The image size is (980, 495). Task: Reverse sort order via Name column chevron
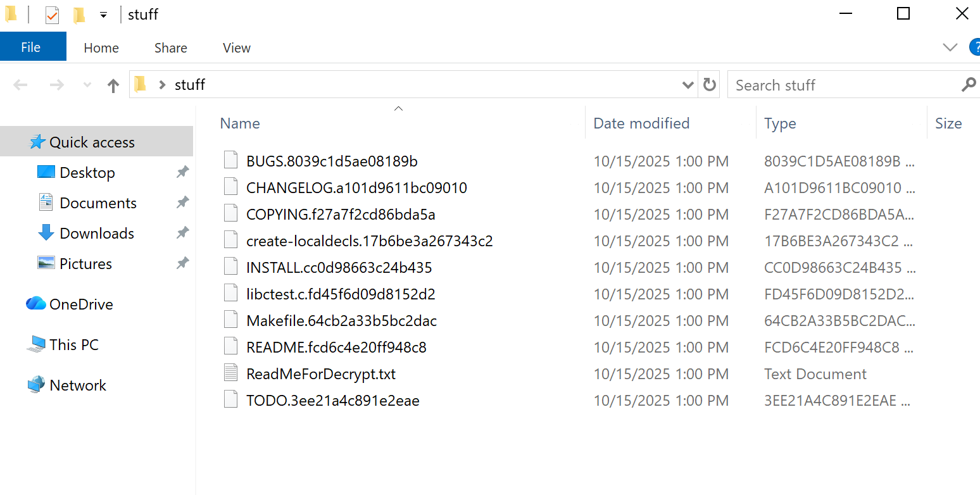point(398,109)
